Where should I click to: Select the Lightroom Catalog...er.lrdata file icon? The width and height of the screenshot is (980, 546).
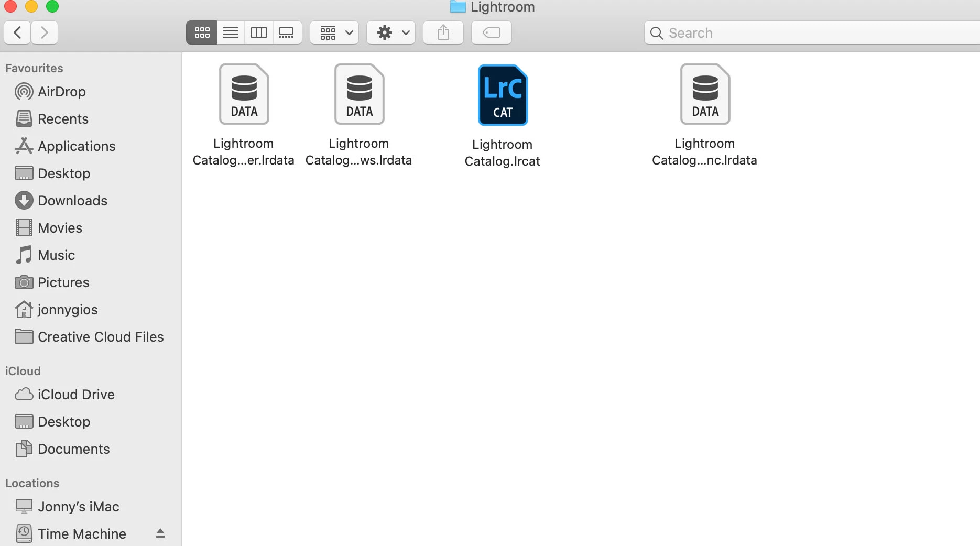(x=244, y=94)
